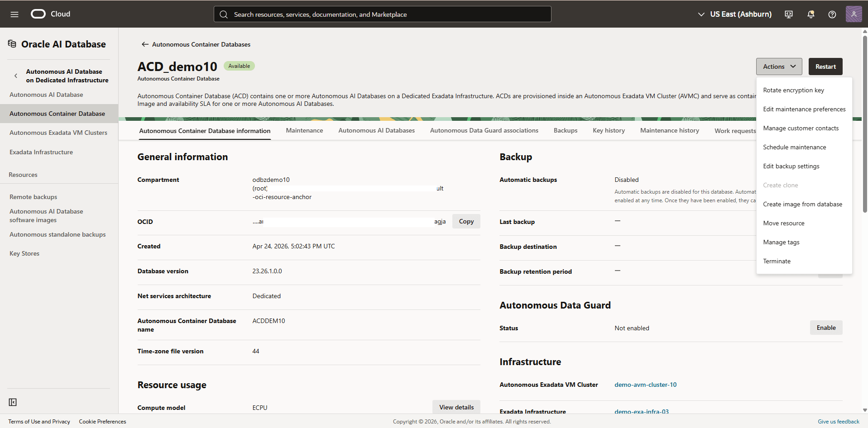Open the Autonomous AI Databases tab
The image size is (868, 428).
pyautogui.click(x=376, y=130)
